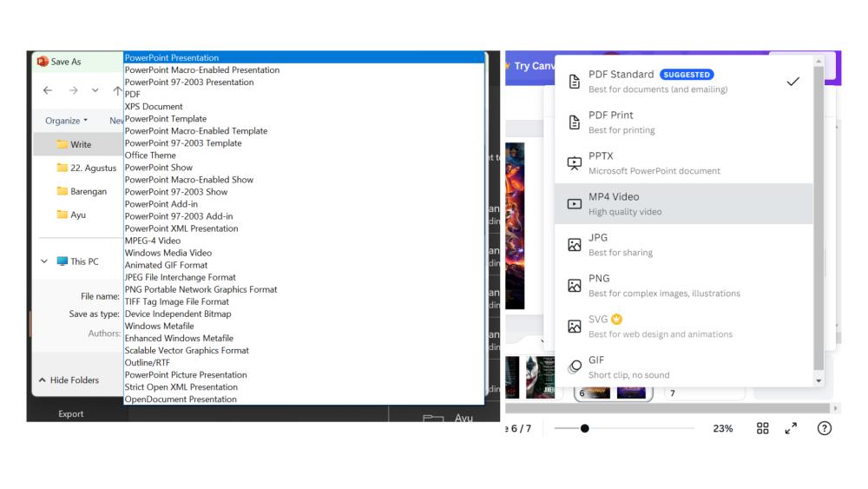This screenshot has height=489, width=868.
Task: Click the GIF icon in Canva list
Action: pos(575,367)
